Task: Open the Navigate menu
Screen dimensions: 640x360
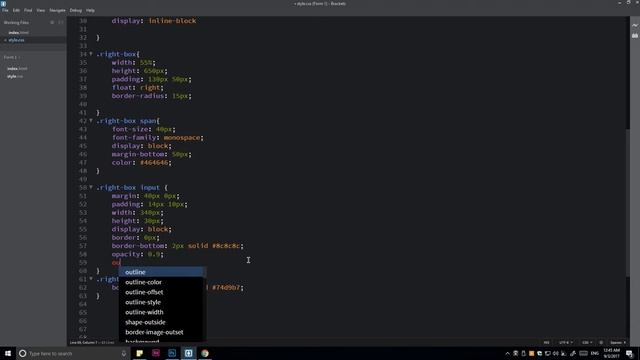Action: click(57, 10)
